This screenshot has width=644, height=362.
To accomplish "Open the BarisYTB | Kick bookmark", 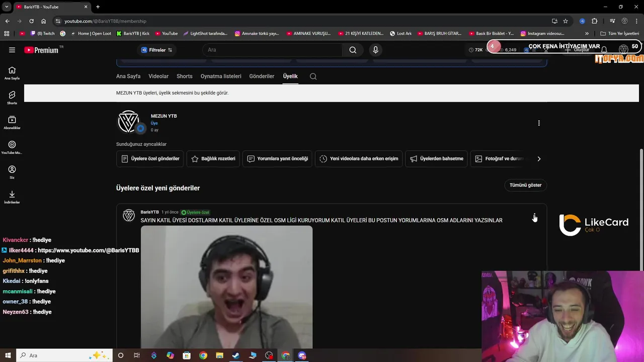I will [x=133, y=34].
